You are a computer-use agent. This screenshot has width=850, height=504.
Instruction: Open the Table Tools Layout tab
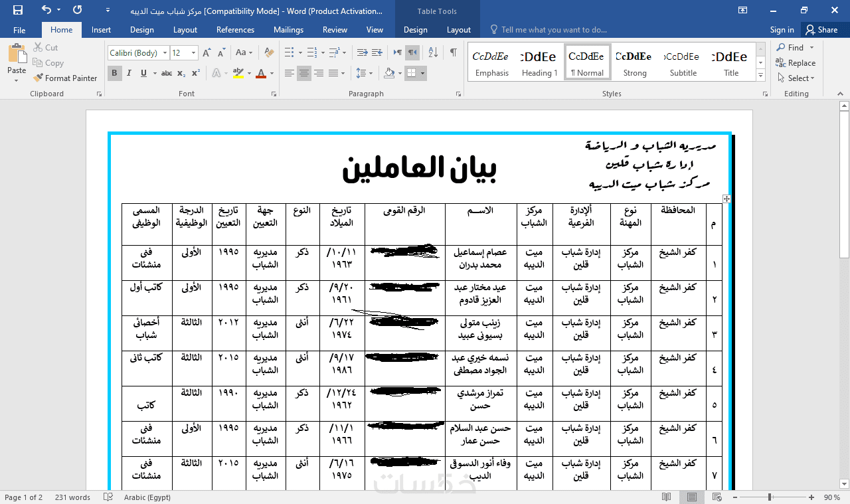(x=458, y=30)
